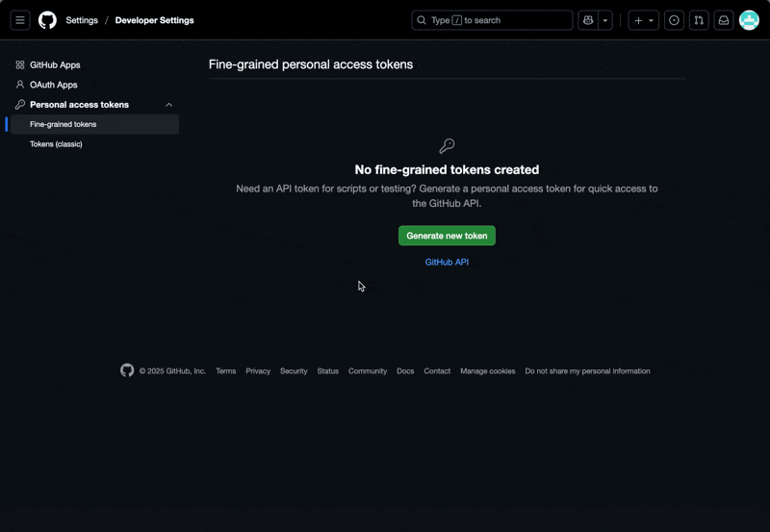The image size is (770, 532).
Task: Click the GitHub Apps grid icon
Action: click(x=20, y=64)
